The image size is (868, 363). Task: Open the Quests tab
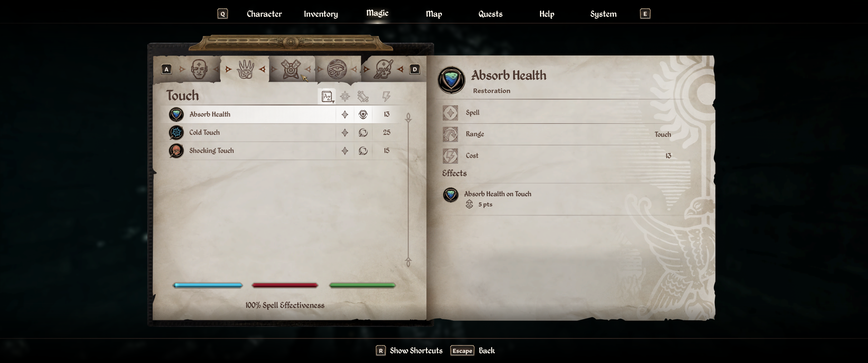tap(490, 14)
